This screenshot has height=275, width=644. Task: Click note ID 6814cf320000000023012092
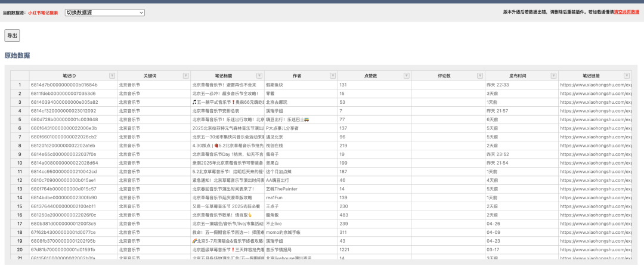(73, 110)
